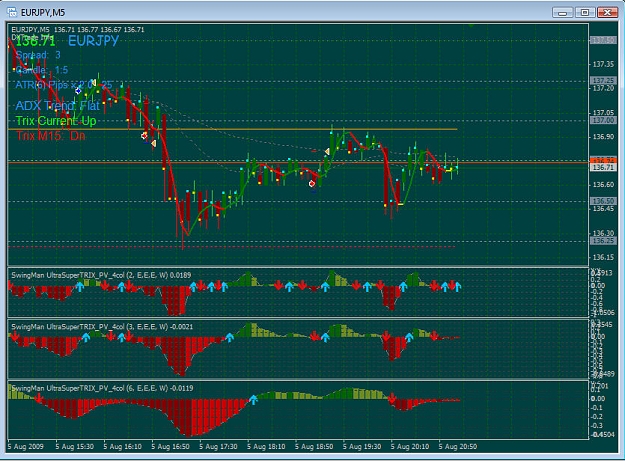Click the '5 Aug 18:10' time axis label
Screen dimensions: 625x461
pyautogui.click(x=266, y=447)
